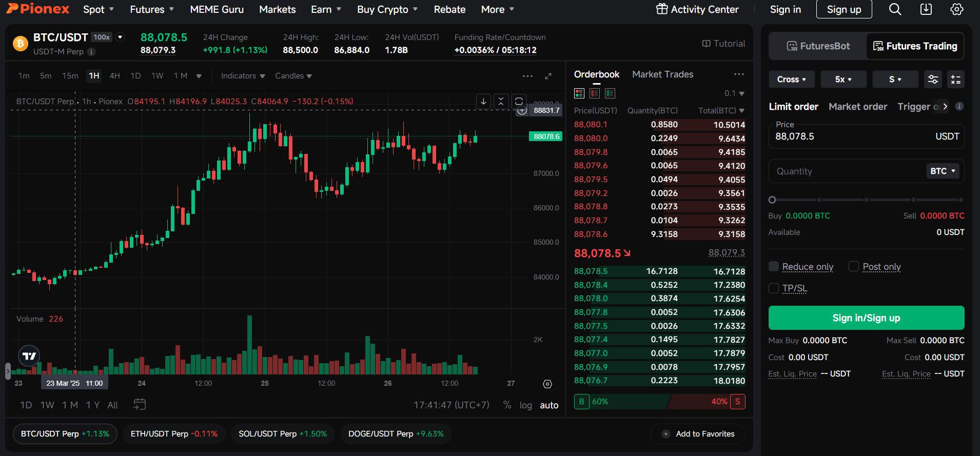Open the date range calendar icon
Viewport: 980px width, 456px height.
click(x=140, y=404)
